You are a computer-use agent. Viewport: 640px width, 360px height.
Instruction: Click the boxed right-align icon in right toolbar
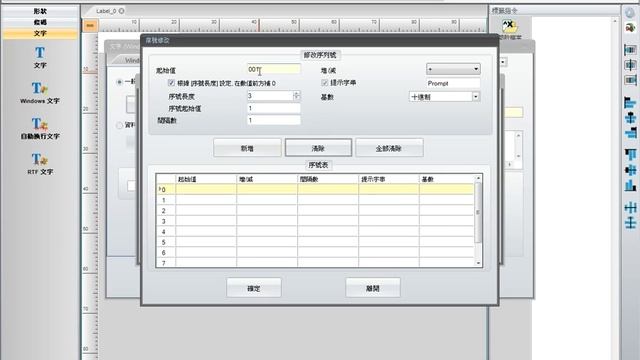(x=630, y=80)
